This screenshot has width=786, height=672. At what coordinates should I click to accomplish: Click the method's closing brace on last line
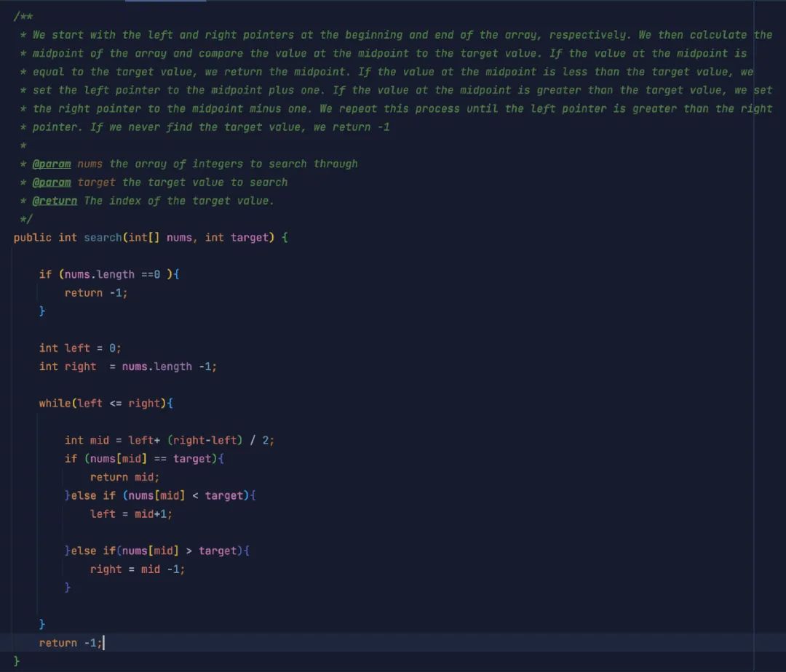click(x=17, y=661)
